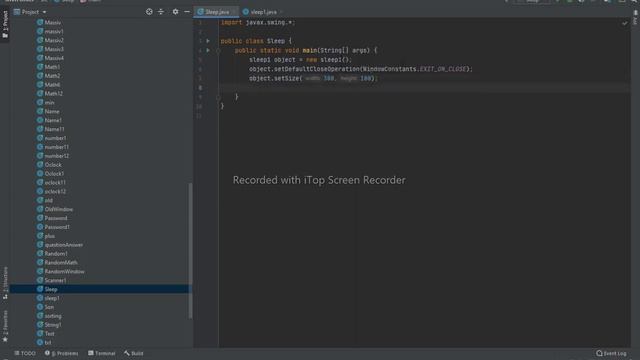Open the Build tool window

coord(134,353)
